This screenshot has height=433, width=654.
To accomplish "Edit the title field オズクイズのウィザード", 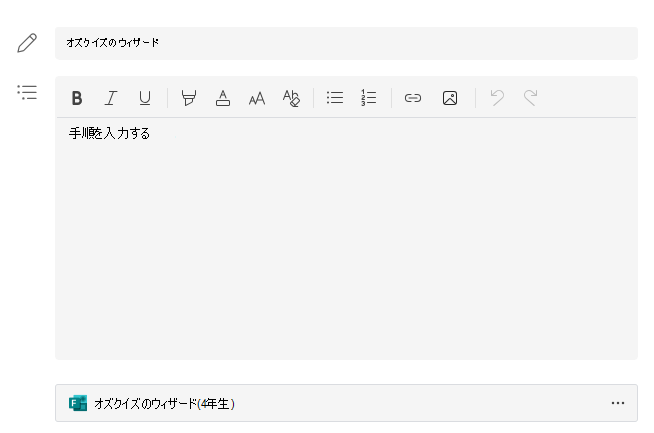I will point(346,43).
